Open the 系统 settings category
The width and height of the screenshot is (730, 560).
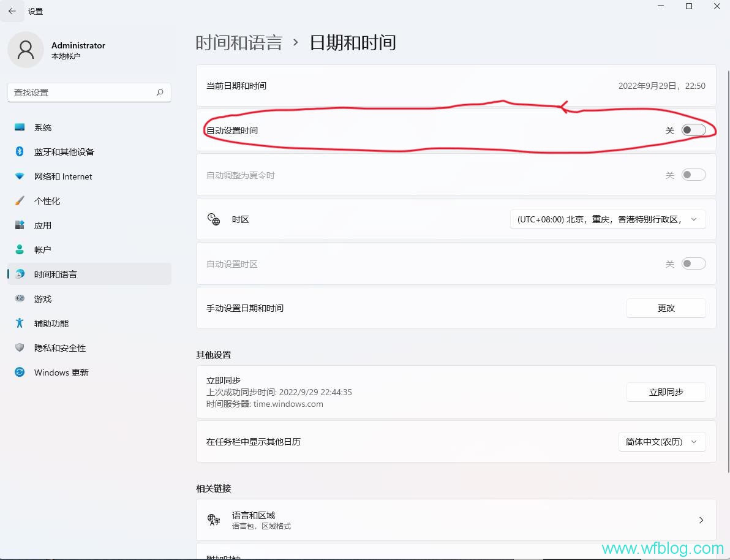(x=89, y=127)
